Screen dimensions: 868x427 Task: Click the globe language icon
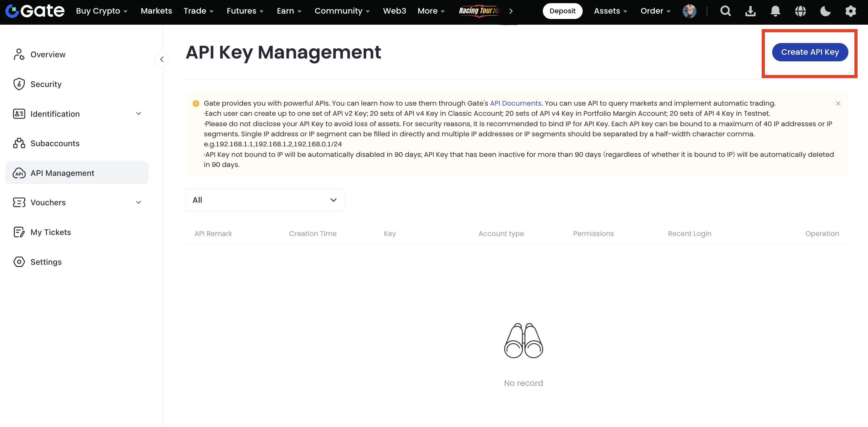(x=800, y=11)
